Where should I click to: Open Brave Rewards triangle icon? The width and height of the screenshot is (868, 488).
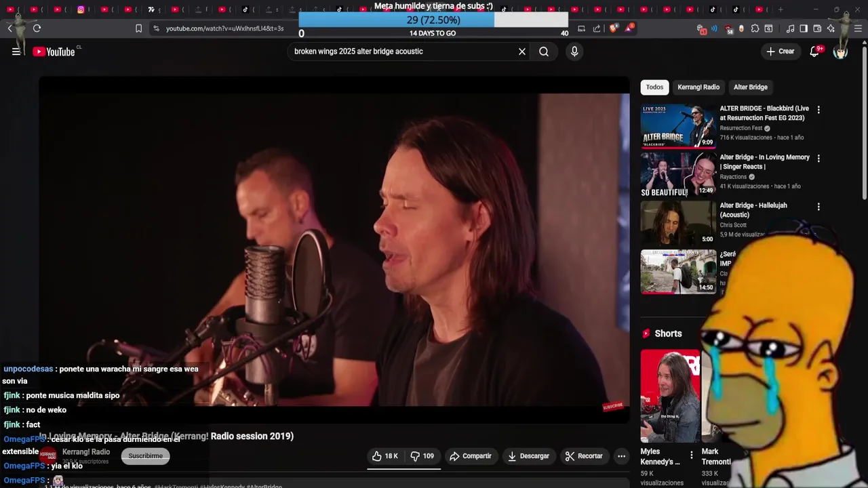tap(630, 28)
